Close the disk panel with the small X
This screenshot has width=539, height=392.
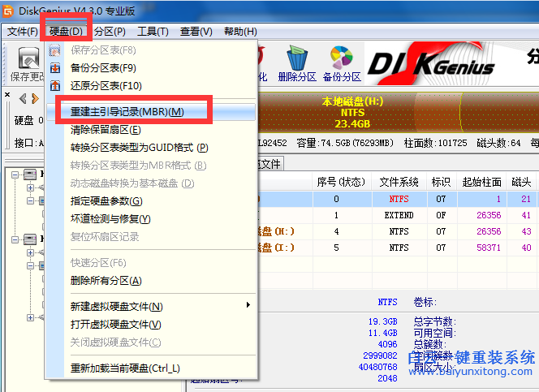pyautogui.click(x=7, y=96)
